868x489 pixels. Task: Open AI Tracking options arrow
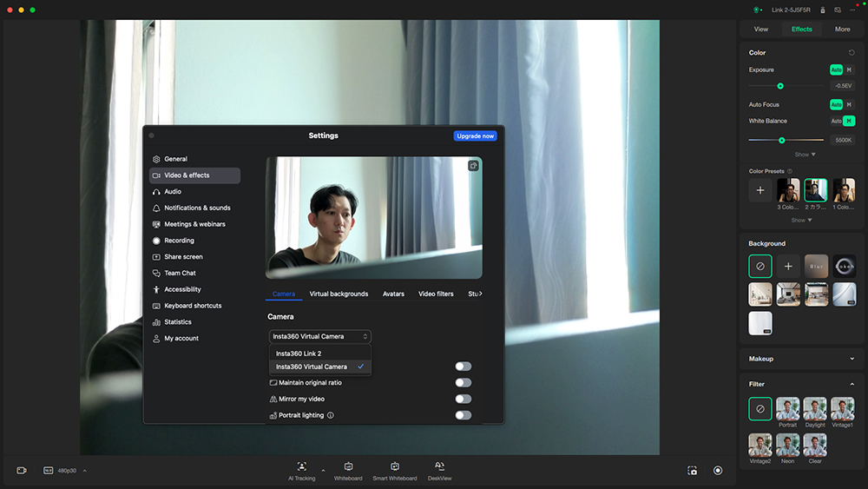coord(323,471)
